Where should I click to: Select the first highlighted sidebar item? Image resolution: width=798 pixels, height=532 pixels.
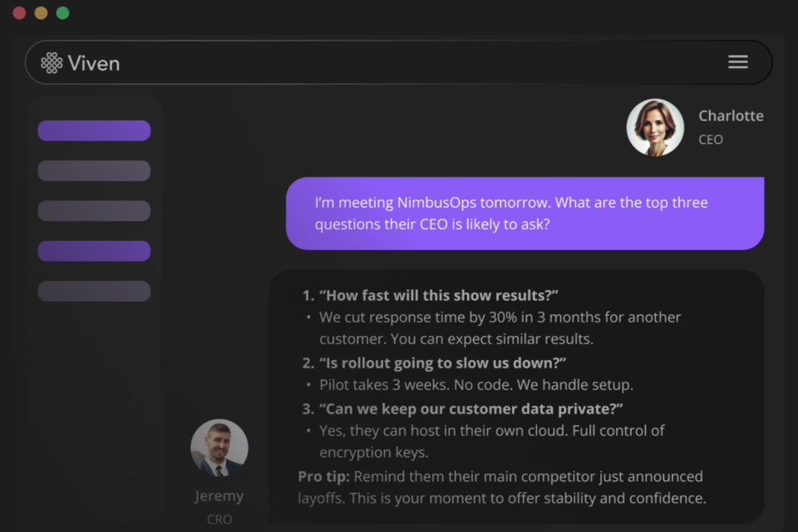[94, 131]
